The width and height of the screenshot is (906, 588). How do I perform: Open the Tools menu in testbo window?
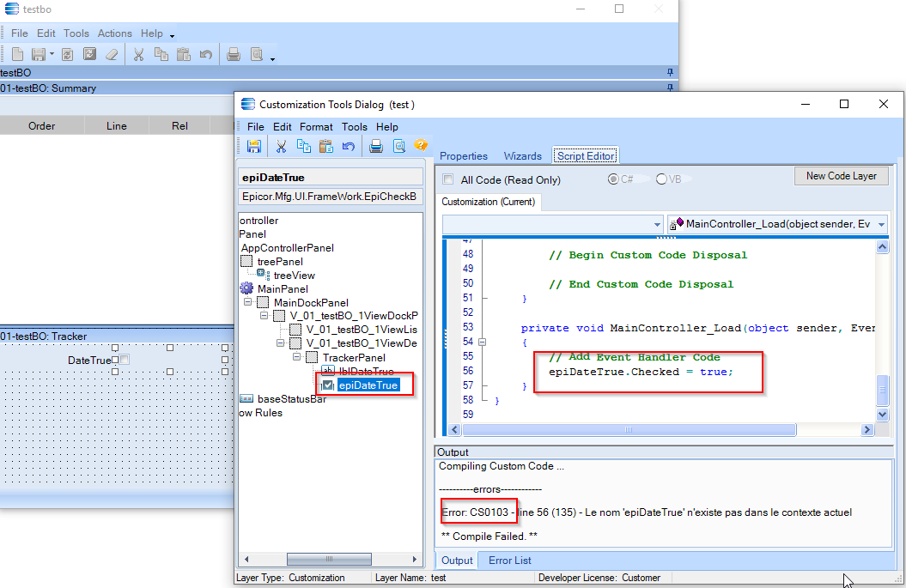(x=76, y=33)
